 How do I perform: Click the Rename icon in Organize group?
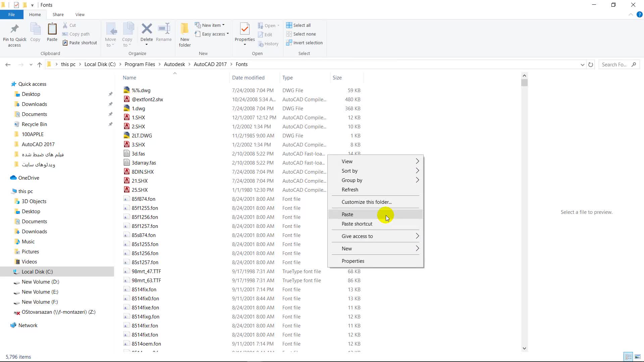(x=164, y=29)
